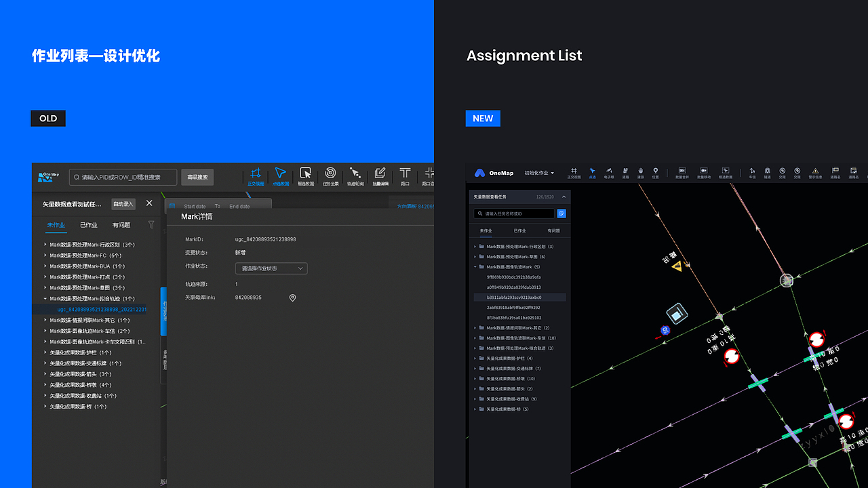Select the 轨迹轮询 tool in OLD toolbar
868x488 pixels.
click(x=355, y=176)
